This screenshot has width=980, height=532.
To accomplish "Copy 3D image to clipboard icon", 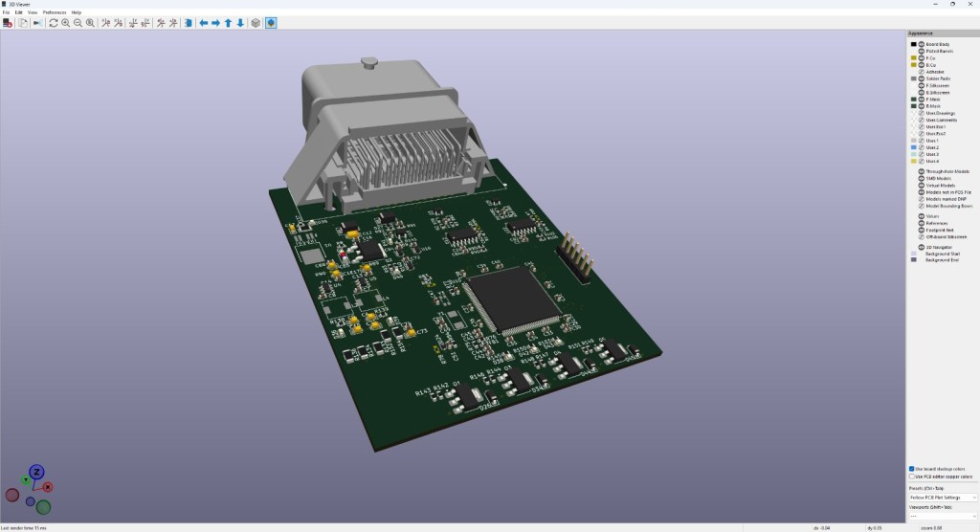I will (23, 23).
